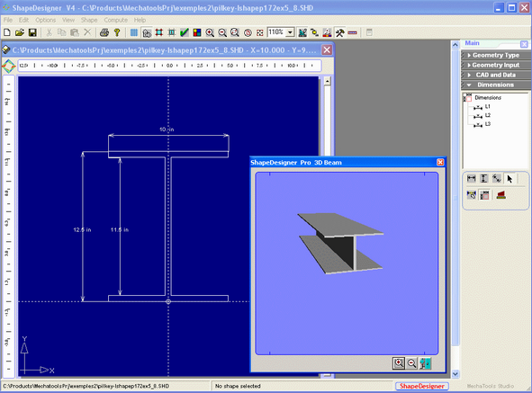Screen dimensions: 532x393
Task: Open the File menu
Action: tap(8, 20)
